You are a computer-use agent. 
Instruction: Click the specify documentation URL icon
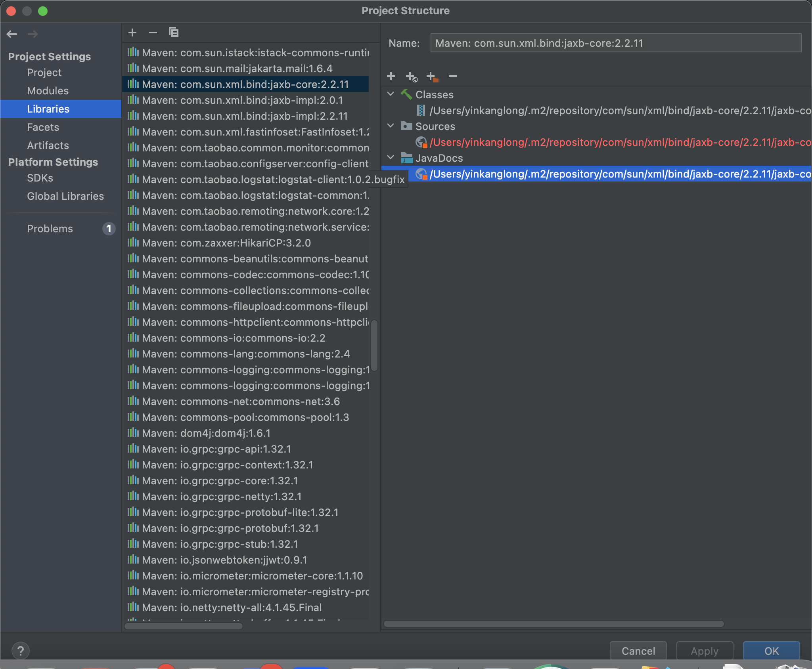click(x=412, y=76)
